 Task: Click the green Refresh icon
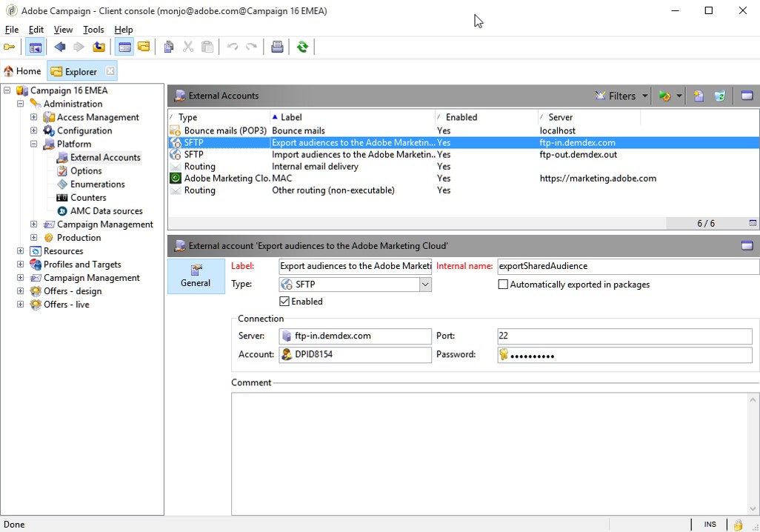point(302,47)
